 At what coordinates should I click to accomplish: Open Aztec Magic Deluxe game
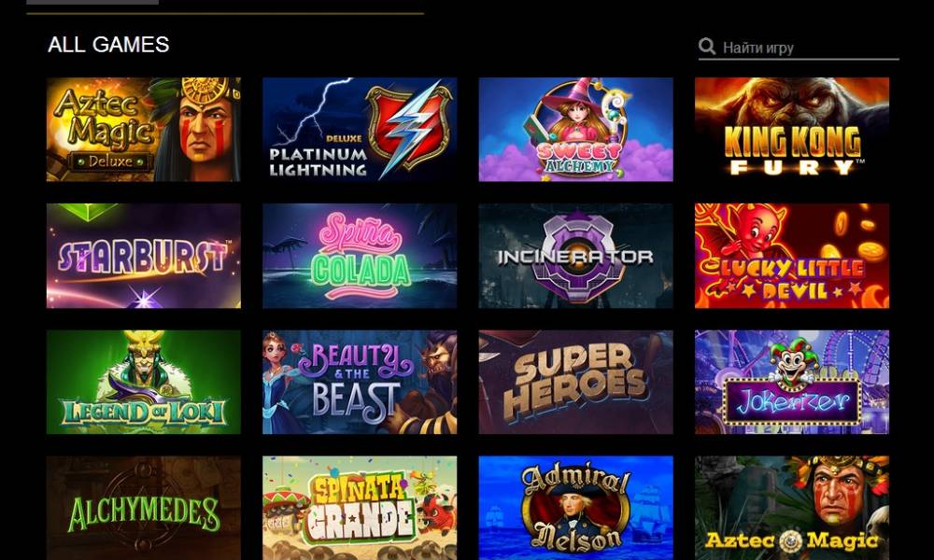pyautogui.click(x=144, y=129)
